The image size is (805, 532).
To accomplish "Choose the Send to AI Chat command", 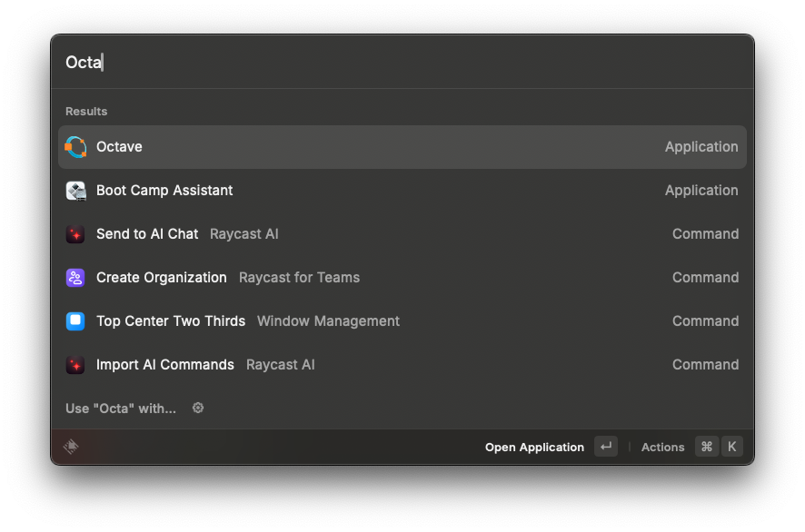I will coord(402,234).
